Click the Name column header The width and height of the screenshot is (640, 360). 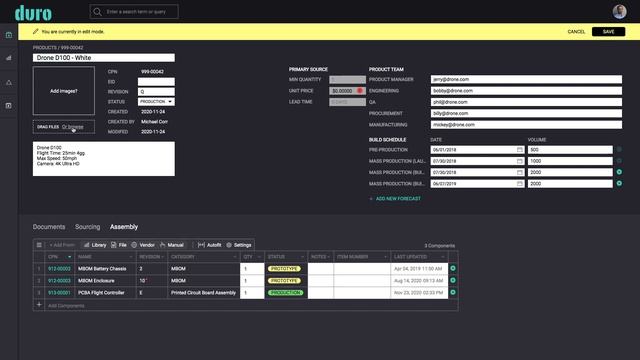click(105, 257)
